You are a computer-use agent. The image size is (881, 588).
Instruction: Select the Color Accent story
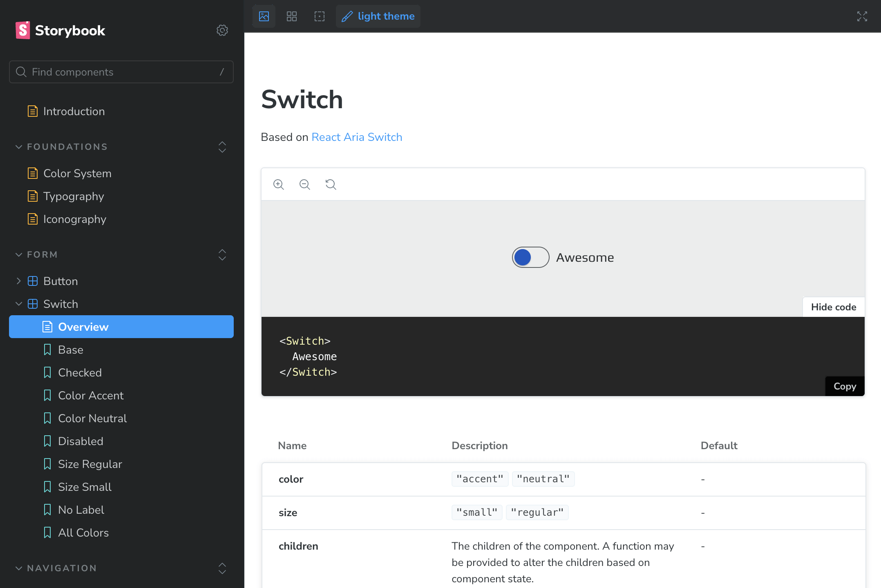coord(91,396)
